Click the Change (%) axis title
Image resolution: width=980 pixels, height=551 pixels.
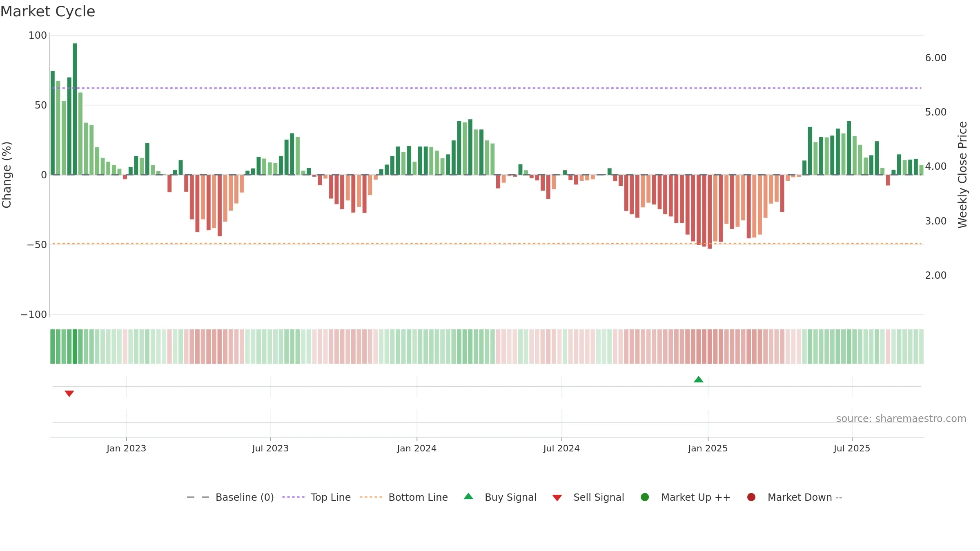pyautogui.click(x=7, y=175)
